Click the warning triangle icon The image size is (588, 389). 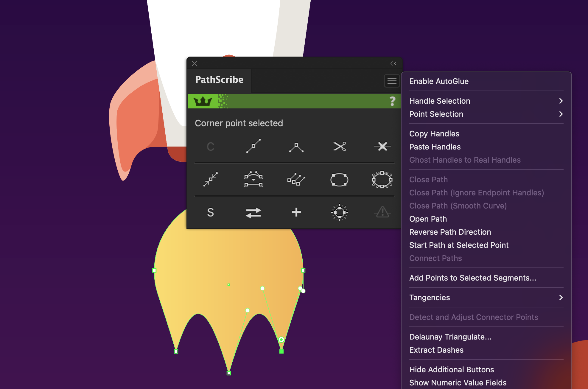click(382, 212)
